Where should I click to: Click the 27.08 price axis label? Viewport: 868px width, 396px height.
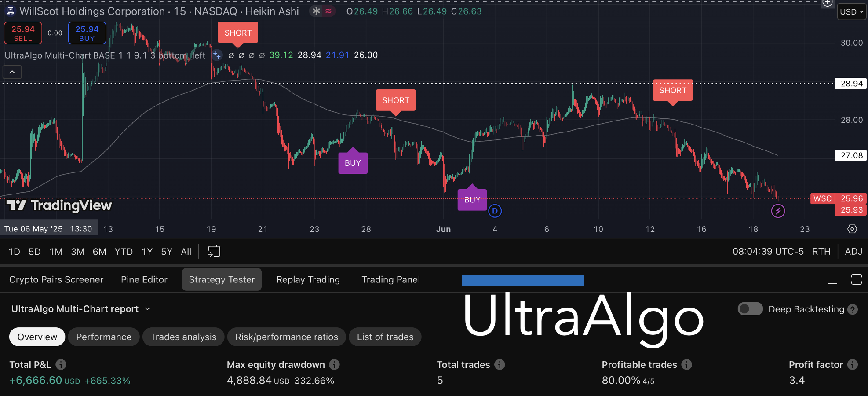click(x=851, y=155)
